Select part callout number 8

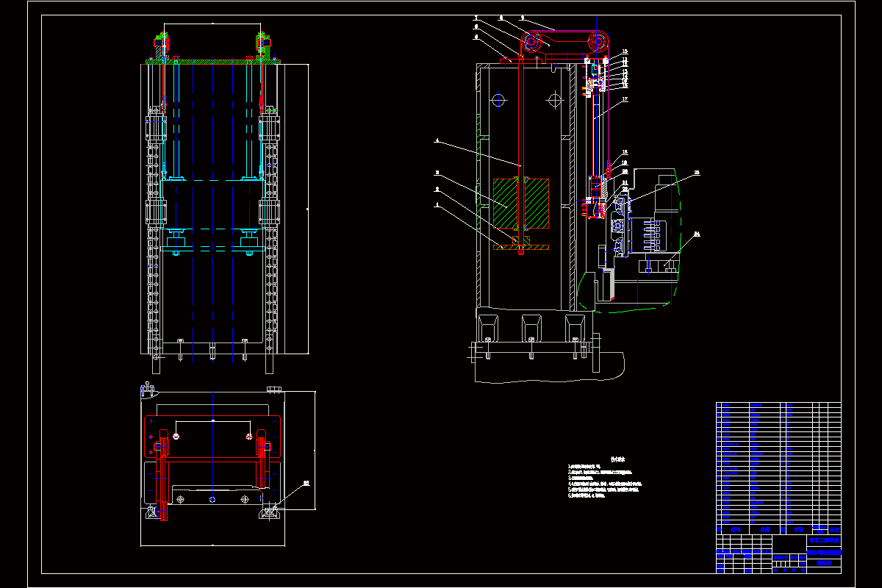click(x=501, y=18)
